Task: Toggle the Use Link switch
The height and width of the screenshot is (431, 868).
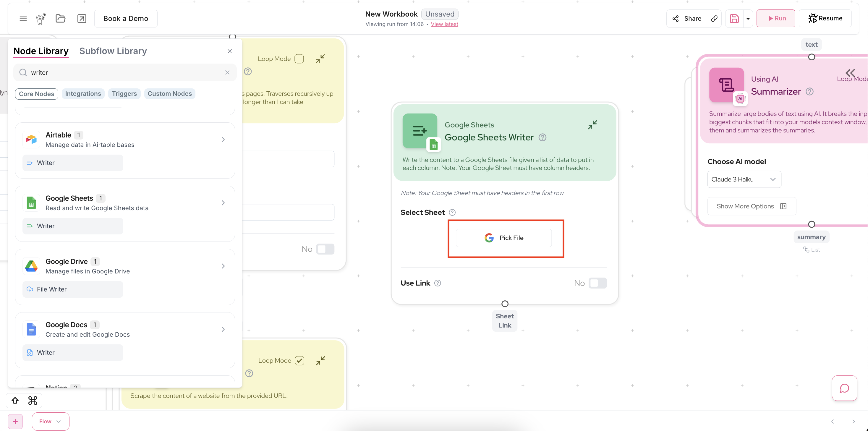Action: [597, 283]
